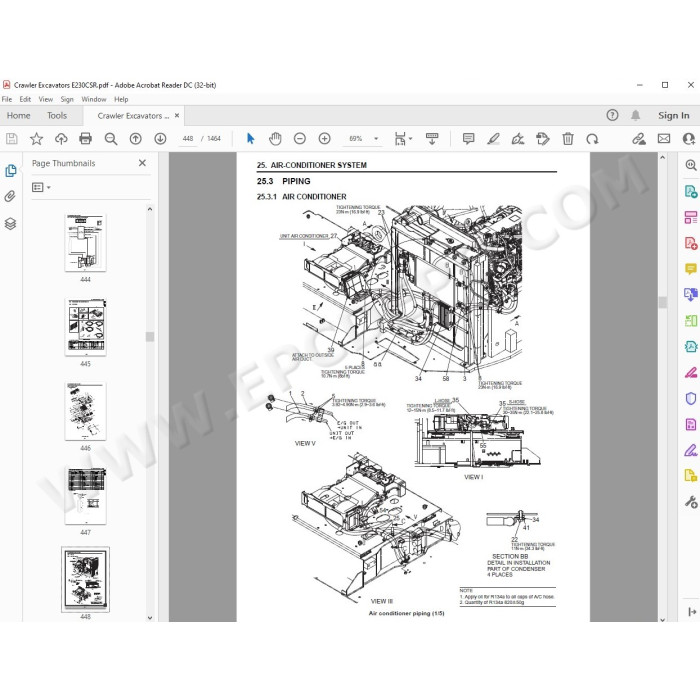Open the zoom level dropdown

tap(376, 139)
